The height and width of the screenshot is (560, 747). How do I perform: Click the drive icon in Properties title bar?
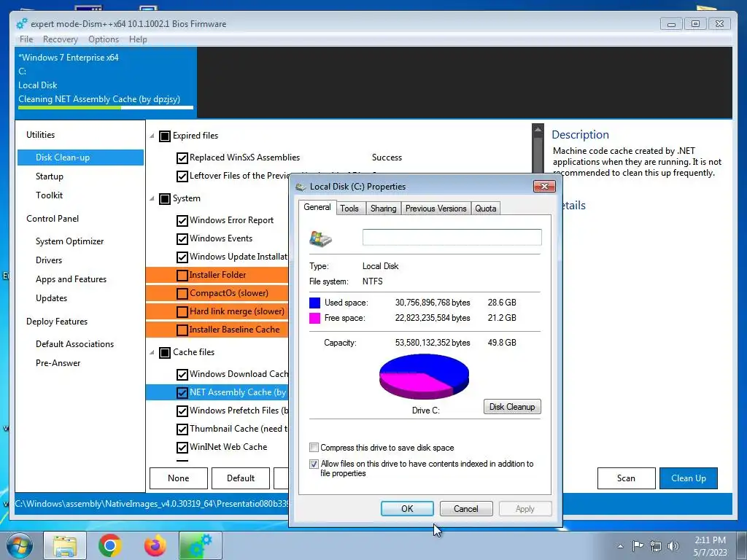pos(300,187)
